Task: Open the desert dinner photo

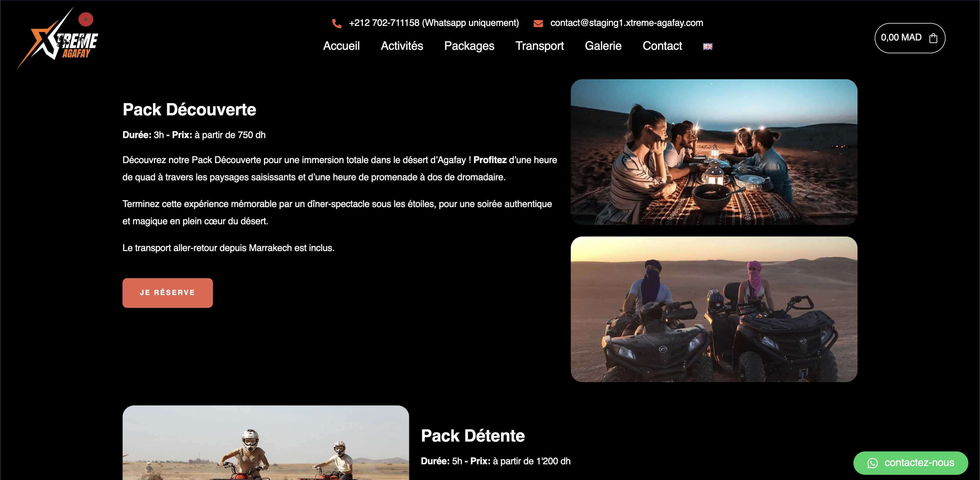Action: click(x=714, y=152)
